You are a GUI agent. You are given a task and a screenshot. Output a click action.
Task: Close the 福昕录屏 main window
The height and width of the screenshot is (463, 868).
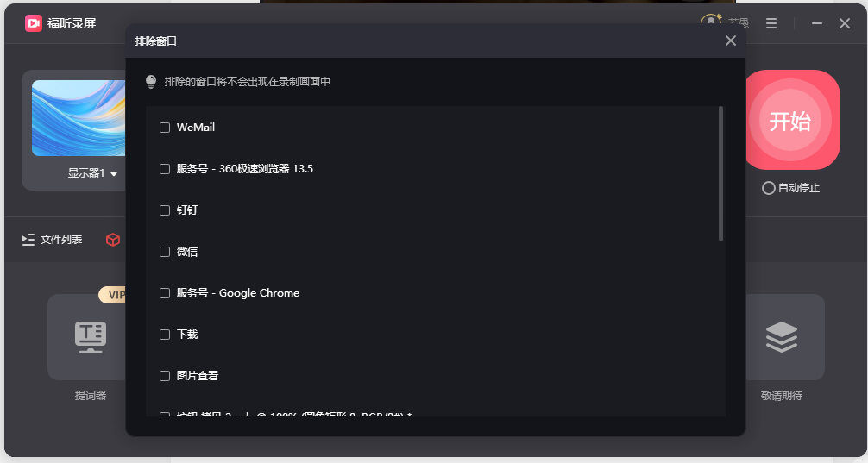pyautogui.click(x=844, y=23)
